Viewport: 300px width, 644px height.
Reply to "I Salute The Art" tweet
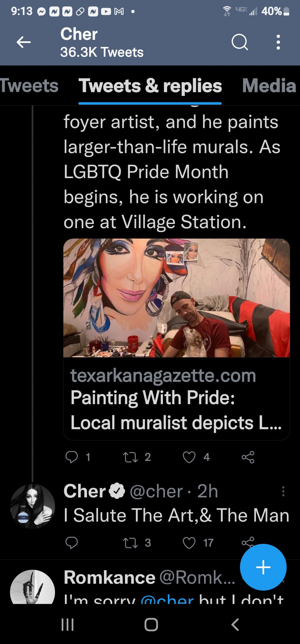point(72,542)
